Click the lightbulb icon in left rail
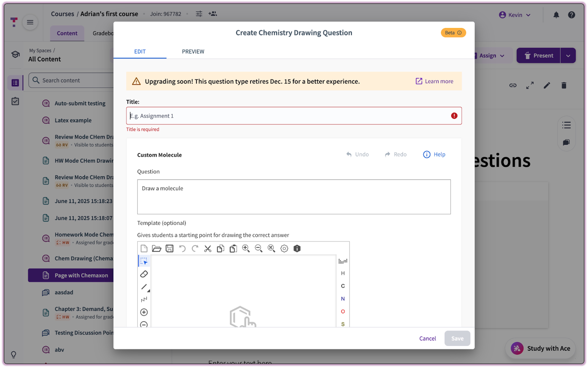This screenshot has width=588, height=368. [14, 354]
